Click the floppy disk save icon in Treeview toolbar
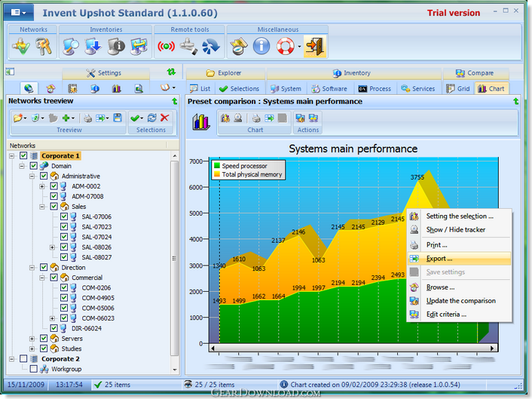 (118, 118)
